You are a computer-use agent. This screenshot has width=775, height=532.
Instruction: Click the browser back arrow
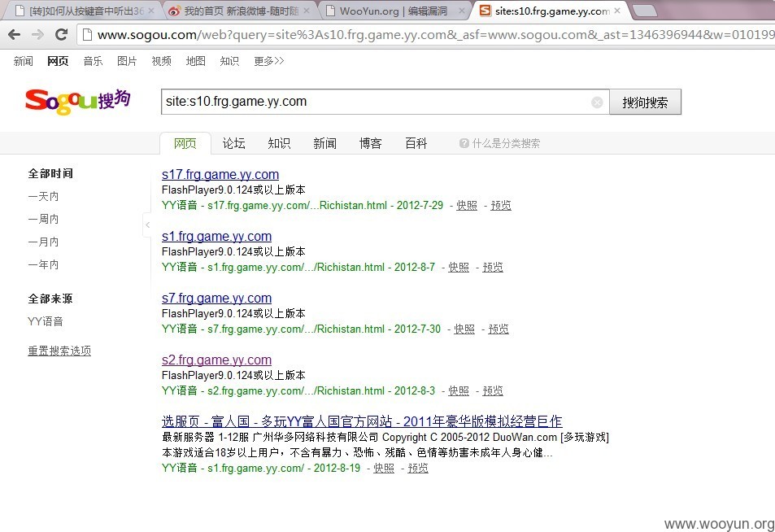coord(15,35)
